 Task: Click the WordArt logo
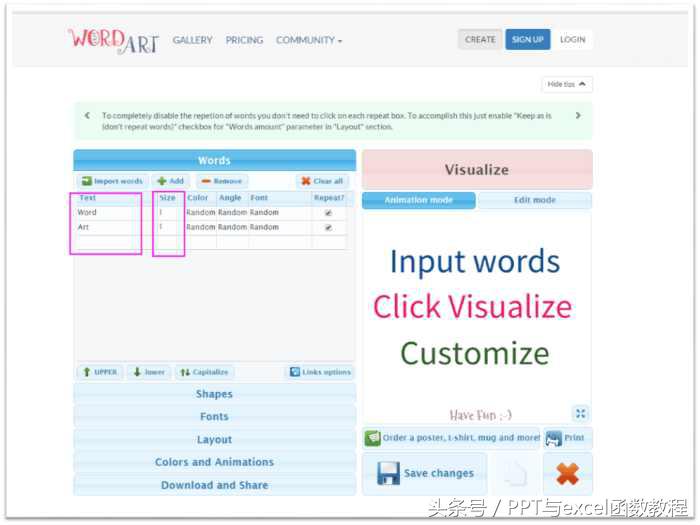[113, 41]
